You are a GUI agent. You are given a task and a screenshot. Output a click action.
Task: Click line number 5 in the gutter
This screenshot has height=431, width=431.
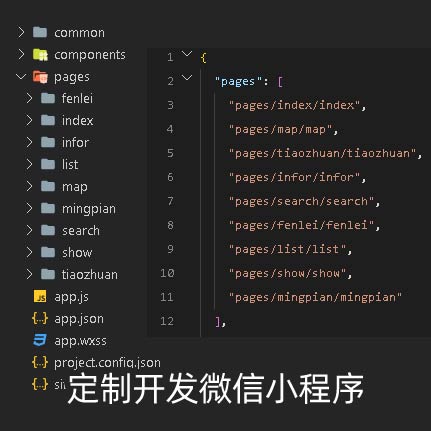click(170, 153)
